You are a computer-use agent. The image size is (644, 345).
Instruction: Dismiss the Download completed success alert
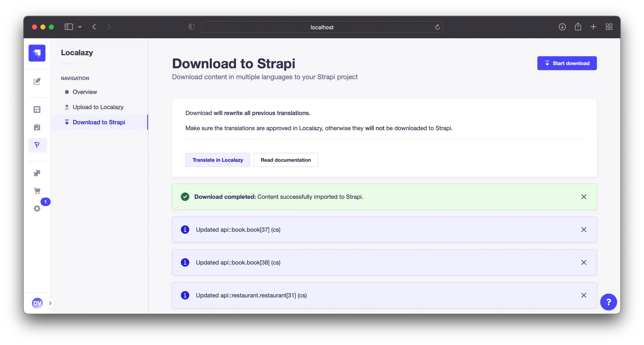(583, 197)
